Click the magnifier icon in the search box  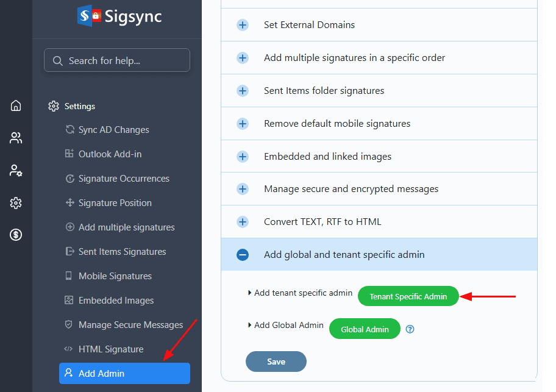(x=58, y=61)
